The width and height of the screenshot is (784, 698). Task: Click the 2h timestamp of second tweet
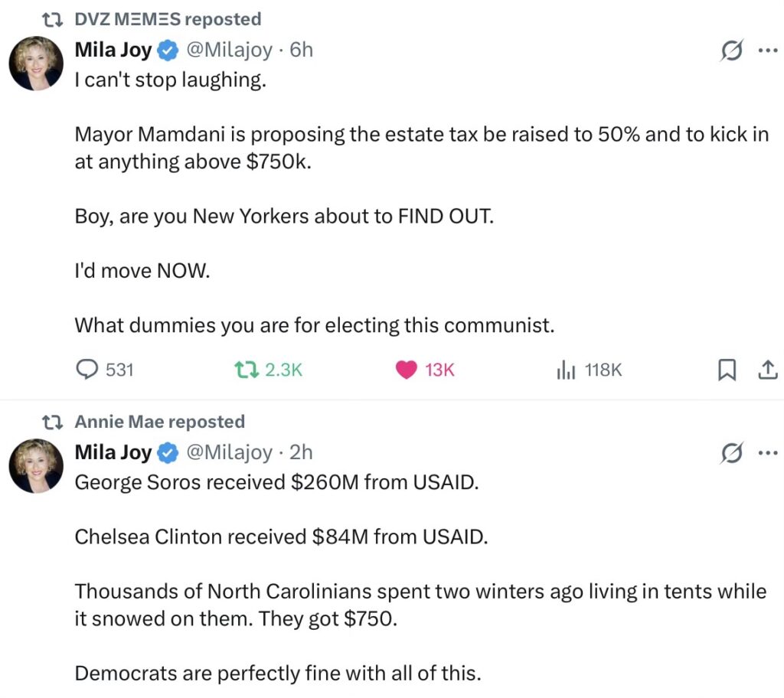point(302,453)
